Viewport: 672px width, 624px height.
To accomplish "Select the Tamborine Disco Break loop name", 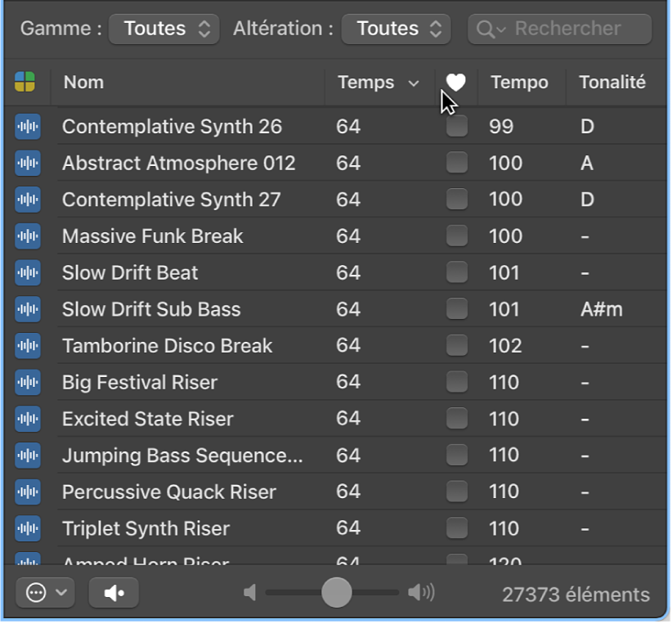I will point(167,346).
